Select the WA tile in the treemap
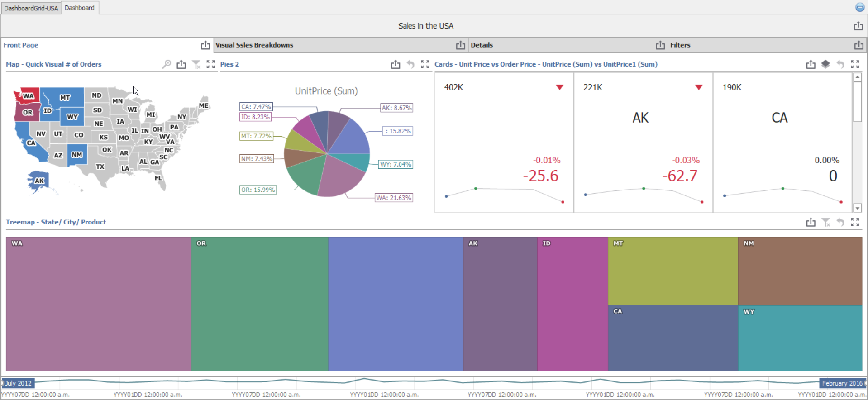The width and height of the screenshot is (868, 400). (x=98, y=304)
